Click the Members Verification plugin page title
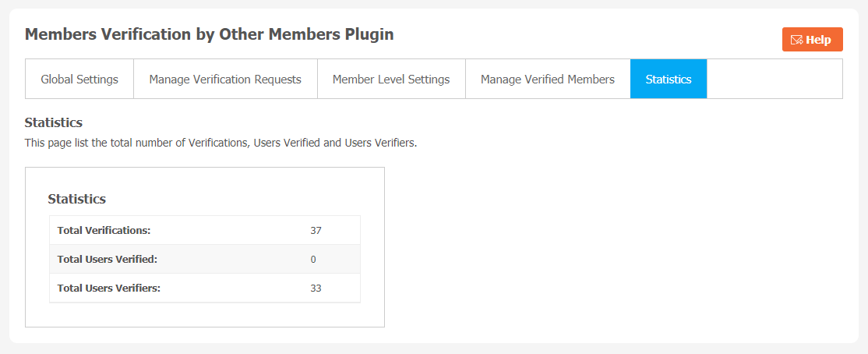This screenshot has height=354, width=868. (x=210, y=34)
